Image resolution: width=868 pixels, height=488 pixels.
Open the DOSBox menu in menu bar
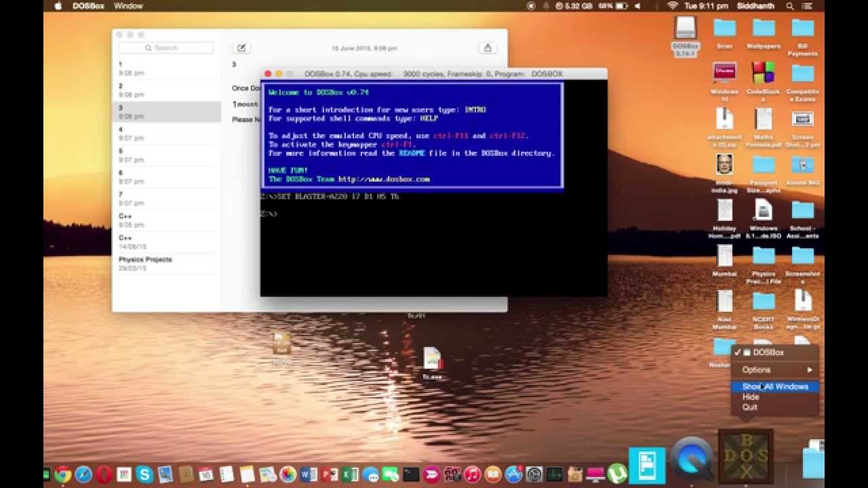click(87, 5)
